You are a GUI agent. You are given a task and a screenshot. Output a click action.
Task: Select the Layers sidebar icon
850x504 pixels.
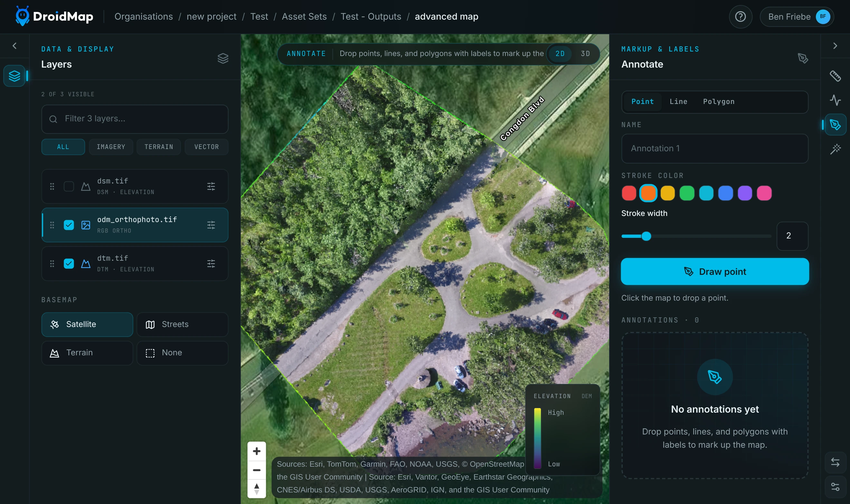pos(14,76)
